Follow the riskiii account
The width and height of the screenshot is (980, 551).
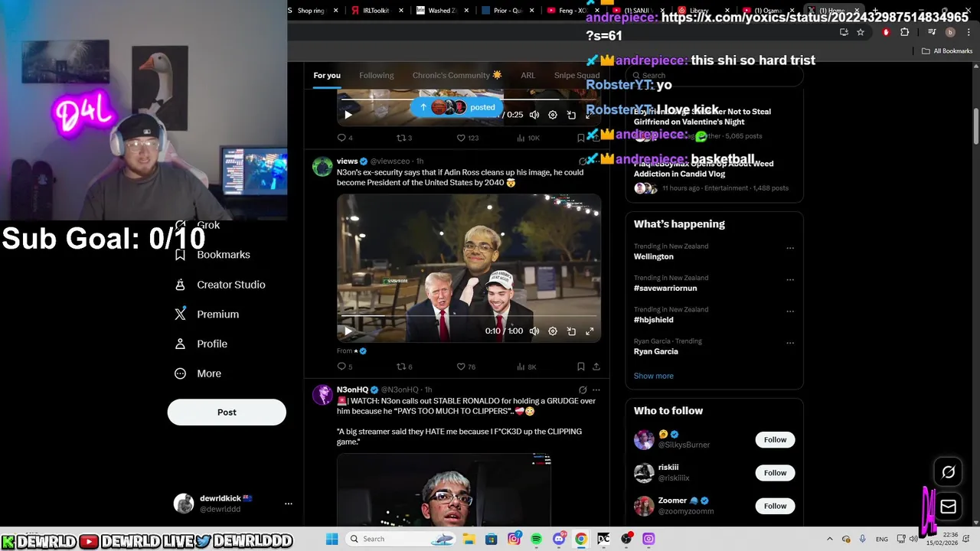tap(775, 473)
